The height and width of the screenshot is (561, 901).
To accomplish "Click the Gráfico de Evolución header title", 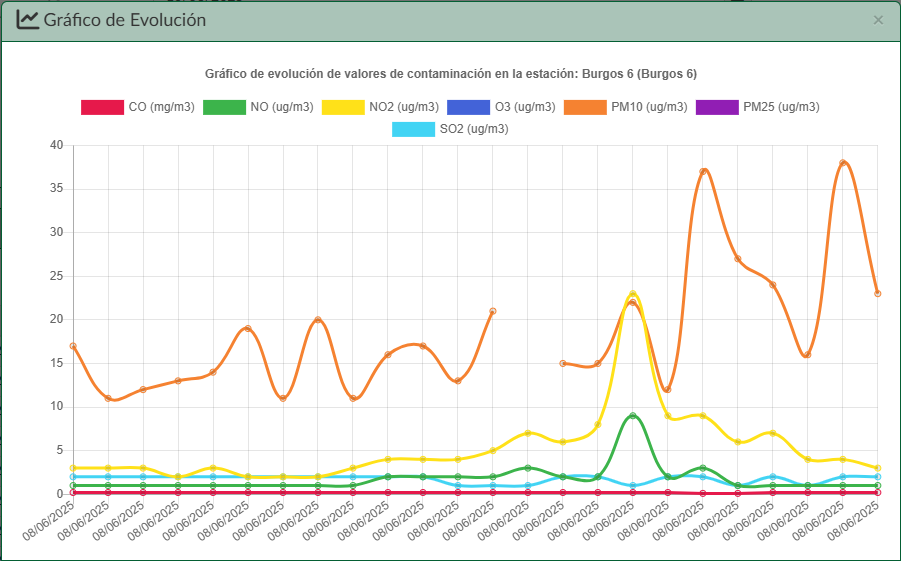I will tap(125, 20).
